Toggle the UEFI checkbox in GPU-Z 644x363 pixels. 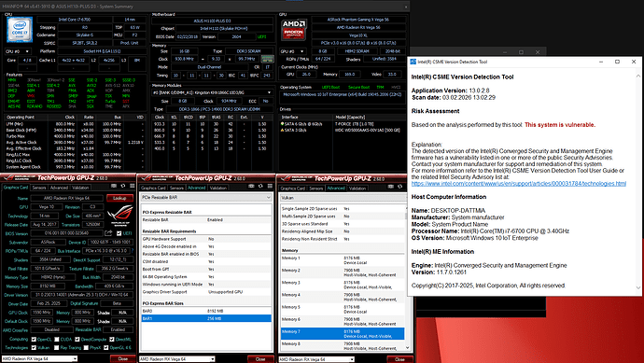(x=119, y=233)
